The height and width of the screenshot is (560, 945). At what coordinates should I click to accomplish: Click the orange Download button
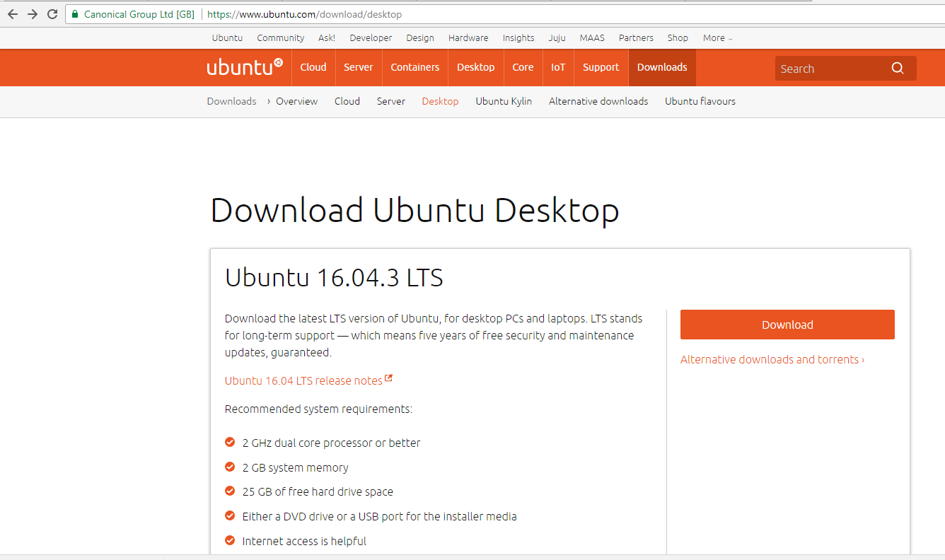pyautogui.click(x=787, y=325)
